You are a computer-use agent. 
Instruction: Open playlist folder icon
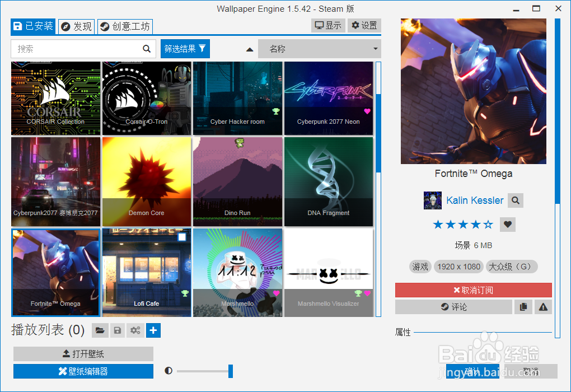tap(100, 330)
